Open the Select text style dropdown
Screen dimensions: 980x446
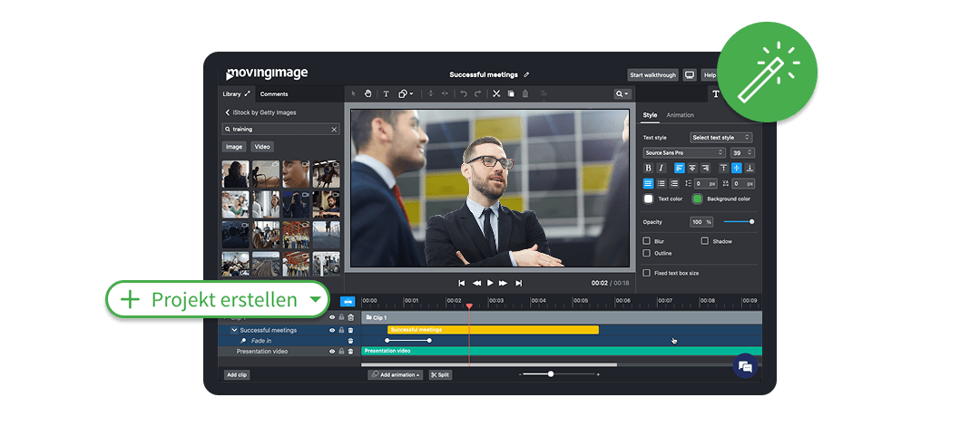[721, 138]
